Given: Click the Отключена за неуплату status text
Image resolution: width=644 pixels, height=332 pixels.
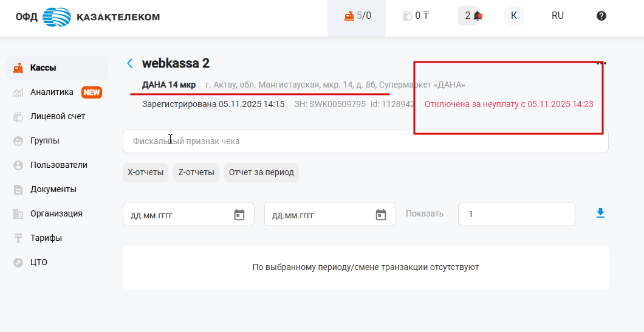Looking at the screenshot, I should [509, 105].
